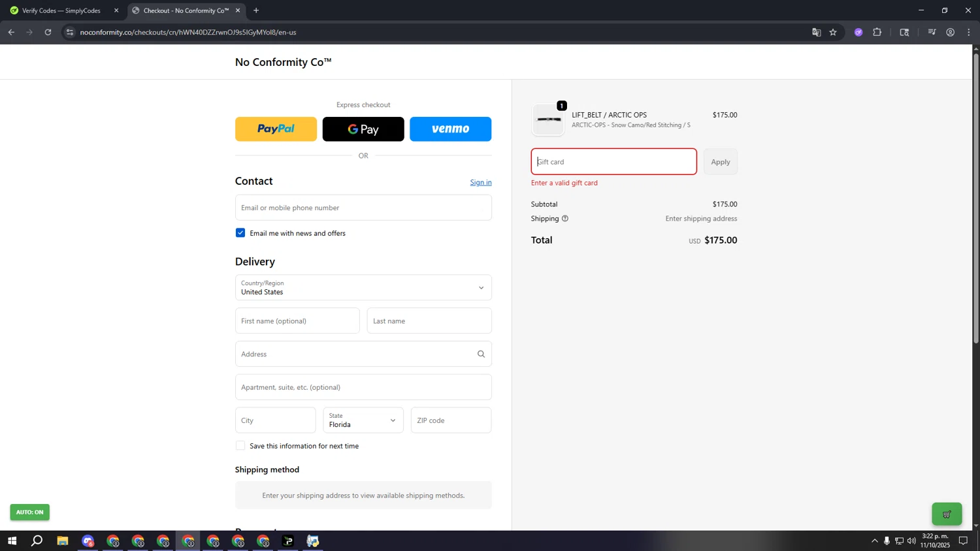Open Discord from the taskbar

tap(88, 541)
